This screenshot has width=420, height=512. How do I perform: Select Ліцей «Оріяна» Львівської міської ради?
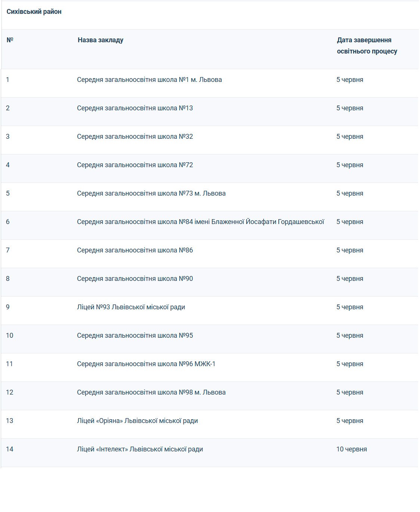click(138, 421)
